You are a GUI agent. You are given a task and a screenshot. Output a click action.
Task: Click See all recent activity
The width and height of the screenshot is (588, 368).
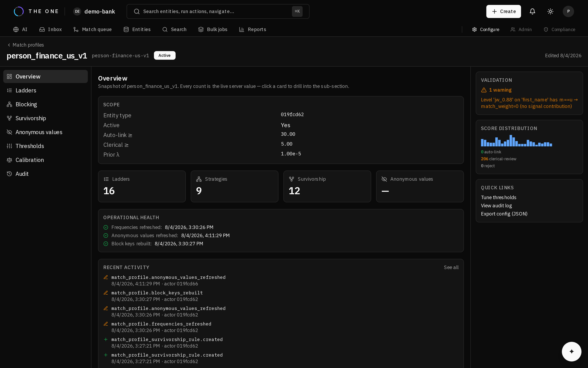point(451,267)
